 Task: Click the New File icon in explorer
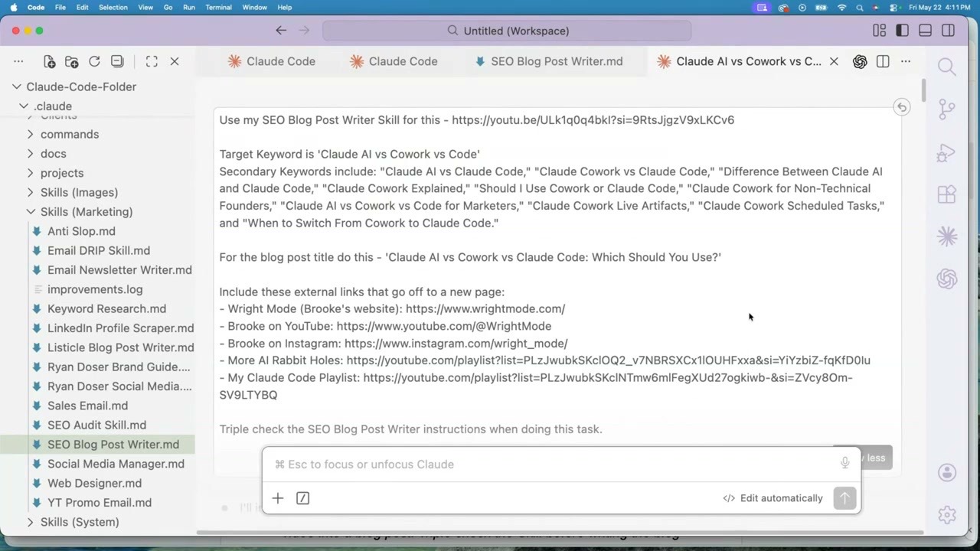pos(50,61)
